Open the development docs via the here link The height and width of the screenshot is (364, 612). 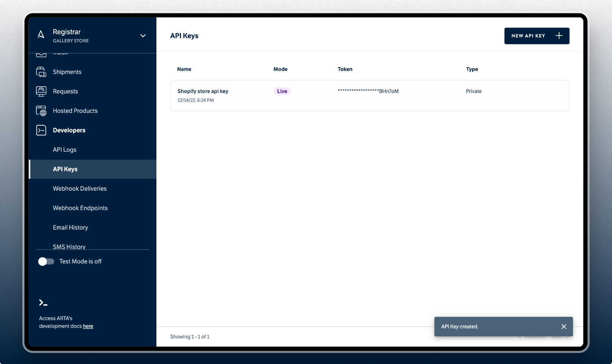(88, 326)
